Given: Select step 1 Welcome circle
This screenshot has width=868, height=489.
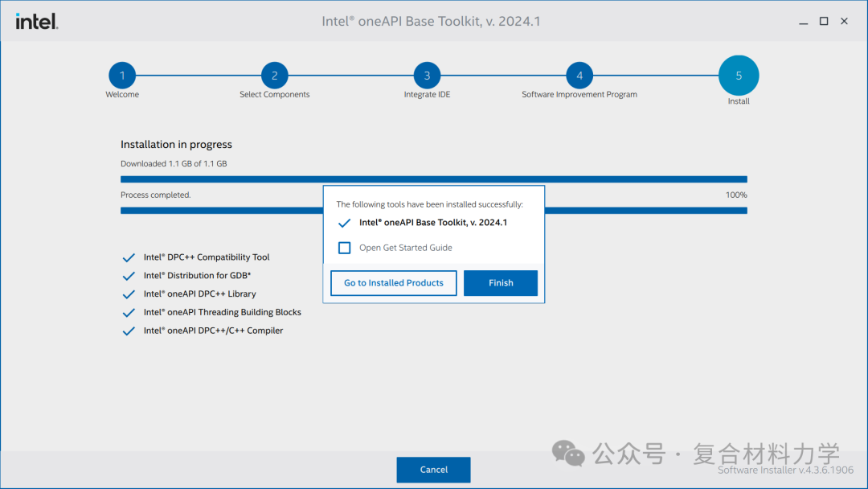Looking at the screenshot, I should pyautogui.click(x=122, y=76).
